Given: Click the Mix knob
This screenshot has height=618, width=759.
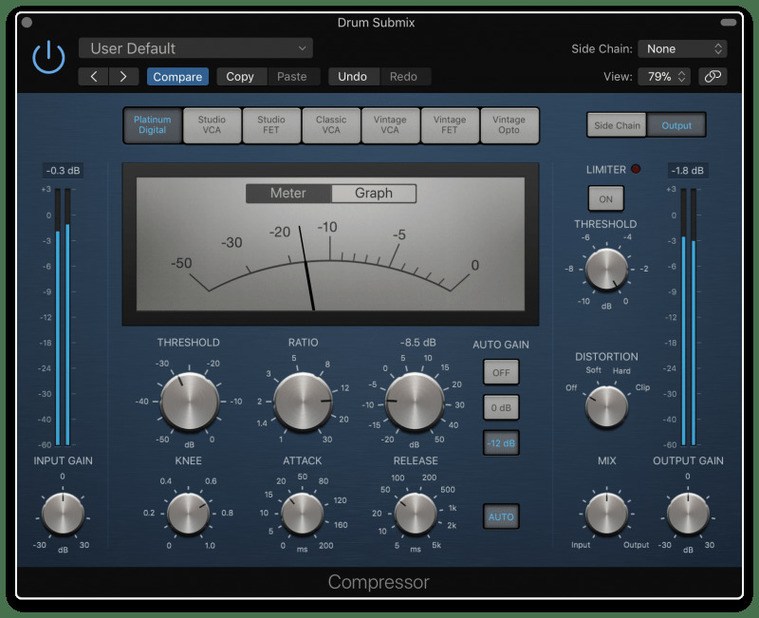Looking at the screenshot, I should [x=607, y=513].
